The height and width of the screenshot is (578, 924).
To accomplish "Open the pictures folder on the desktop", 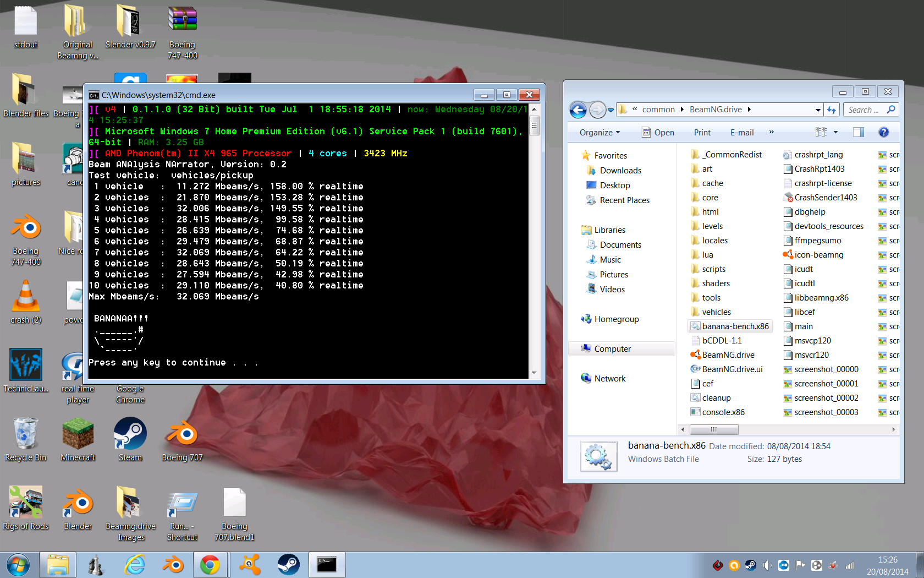I will tap(25, 164).
